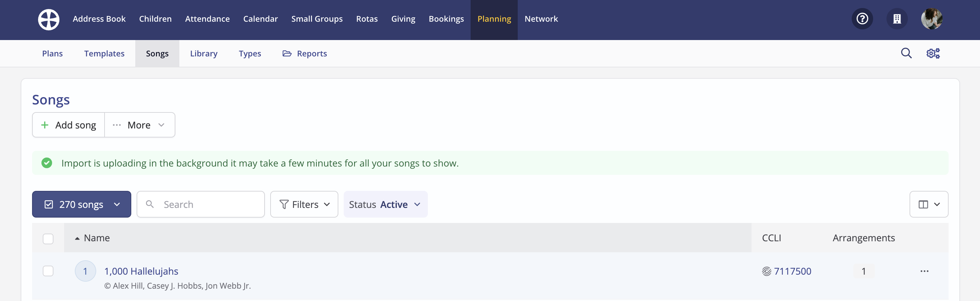980x301 pixels.
Task: Open the Calendar module
Action: coord(260,19)
